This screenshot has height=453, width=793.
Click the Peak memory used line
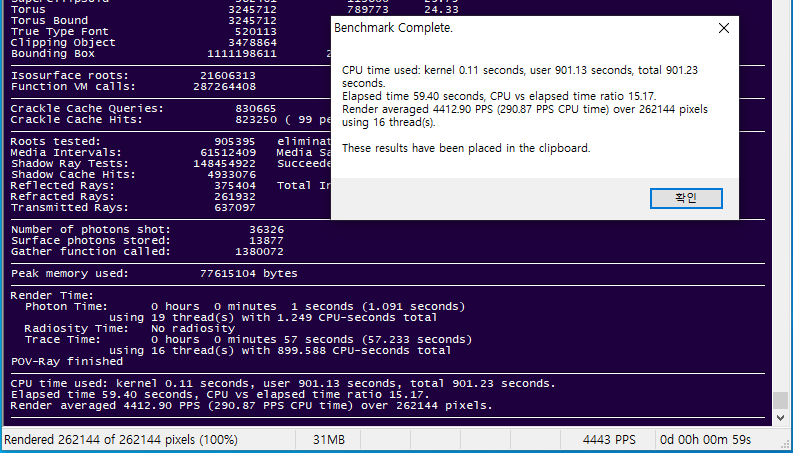(x=154, y=273)
